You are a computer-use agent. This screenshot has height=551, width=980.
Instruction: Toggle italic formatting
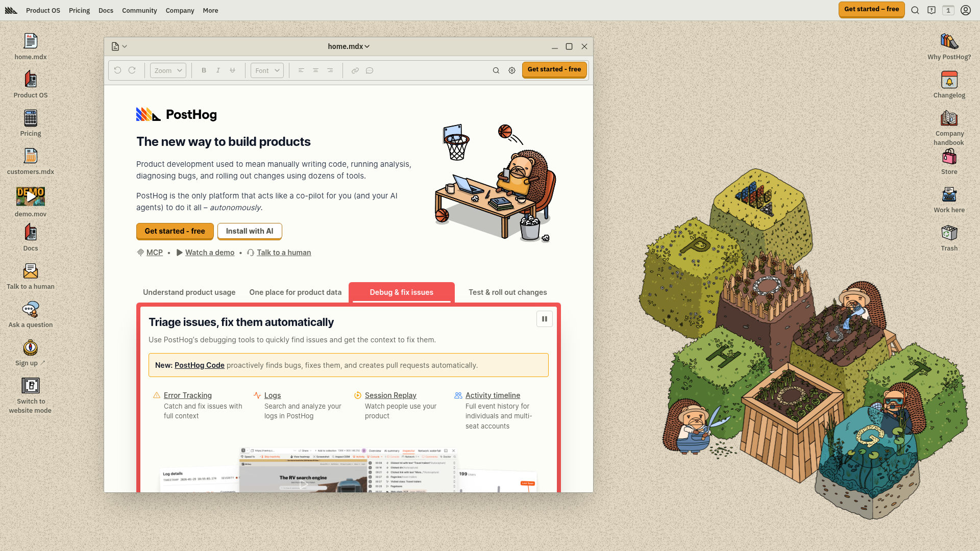point(218,70)
